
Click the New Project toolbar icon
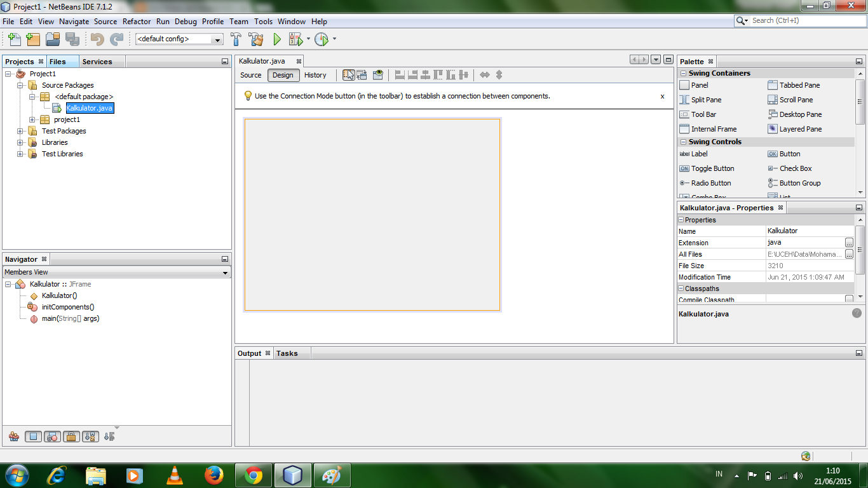[x=33, y=39]
